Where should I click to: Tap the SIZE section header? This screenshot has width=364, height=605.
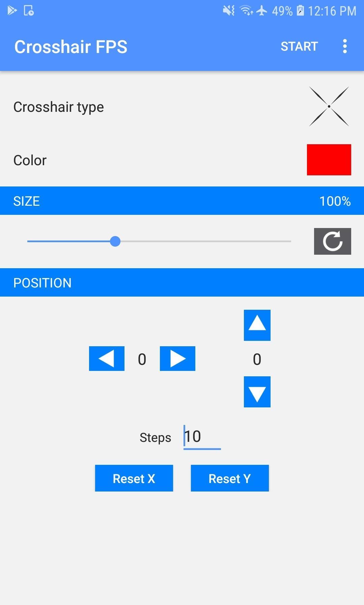[x=182, y=201]
